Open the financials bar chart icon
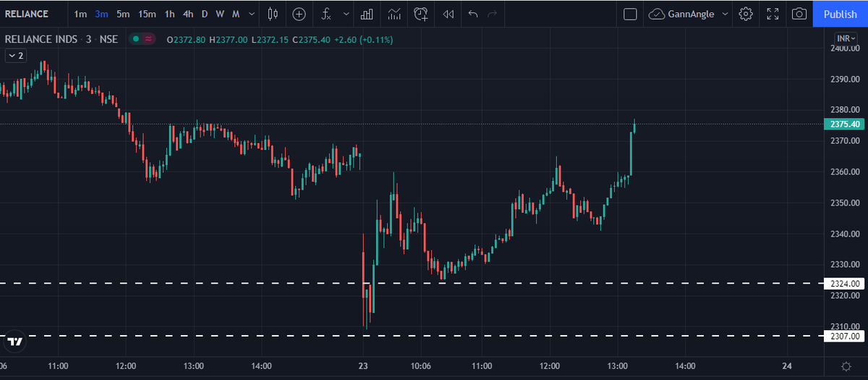Screen dimensions: 868x380 pyautogui.click(x=367, y=14)
